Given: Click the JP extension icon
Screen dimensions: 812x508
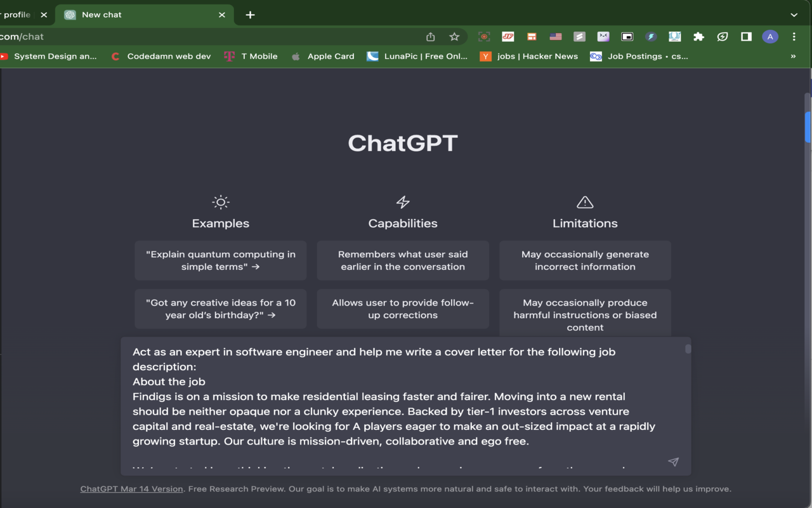Looking at the screenshot, I should (x=507, y=36).
